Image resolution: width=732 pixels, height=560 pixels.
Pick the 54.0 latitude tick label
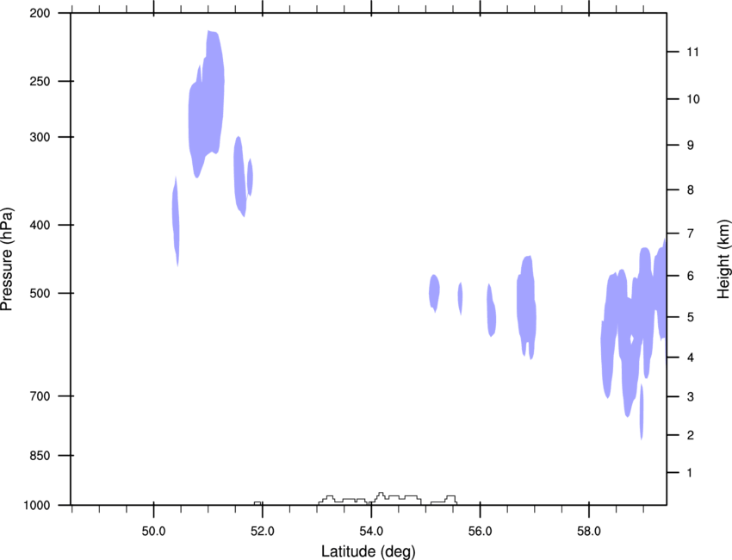click(371, 532)
